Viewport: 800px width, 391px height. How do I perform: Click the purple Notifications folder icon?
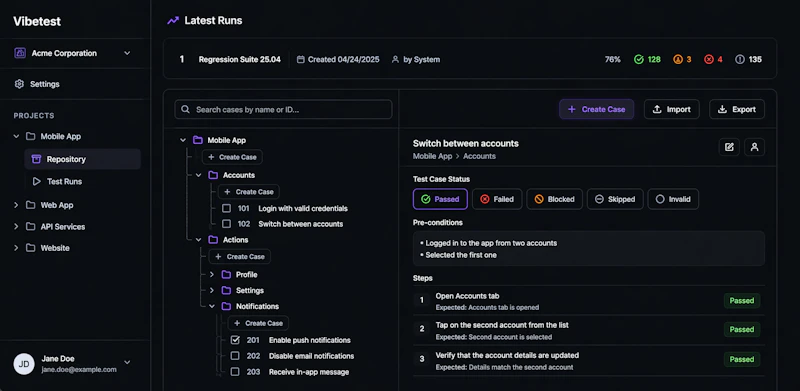[x=226, y=306]
